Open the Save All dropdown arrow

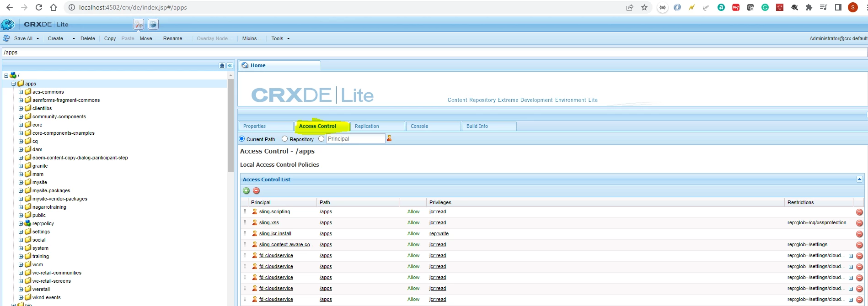[38, 39]
